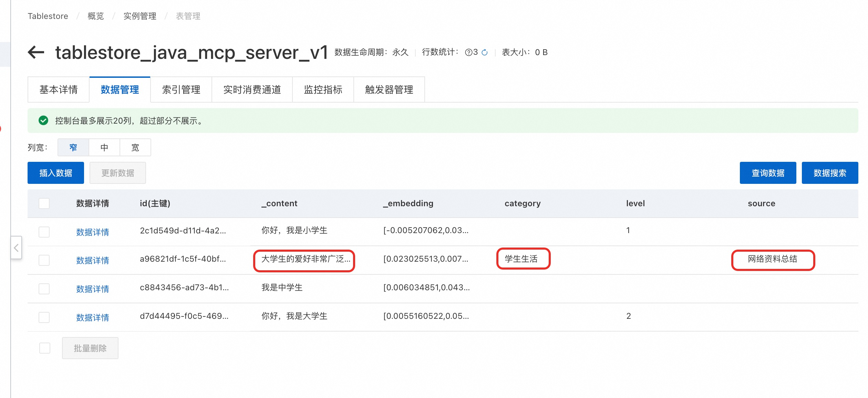868x398 pixels.
Task: Click the disabled 批量删除 button
Action: click(90, 348)
